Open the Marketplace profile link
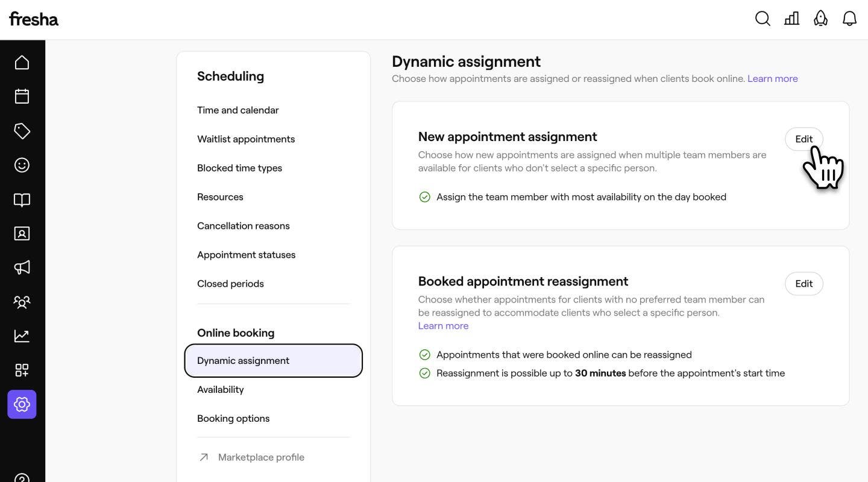Image resolution: width=868 pixels, height=482 pixels. [261, 457]
